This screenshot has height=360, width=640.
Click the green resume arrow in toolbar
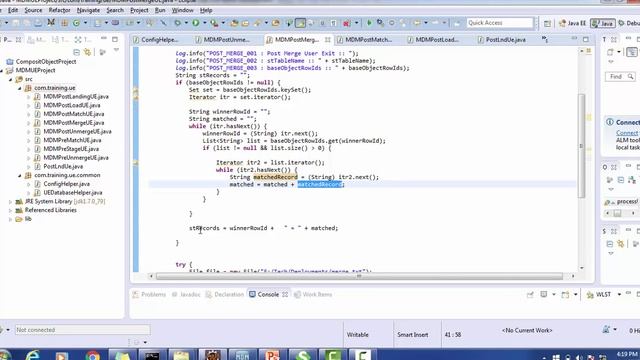tap(369, 23)
